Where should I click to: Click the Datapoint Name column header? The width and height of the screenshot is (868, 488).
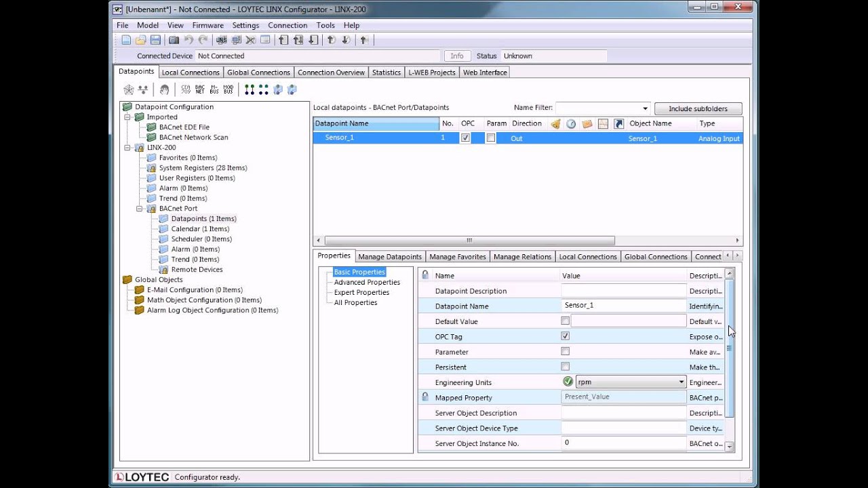[x=376, y=123]
